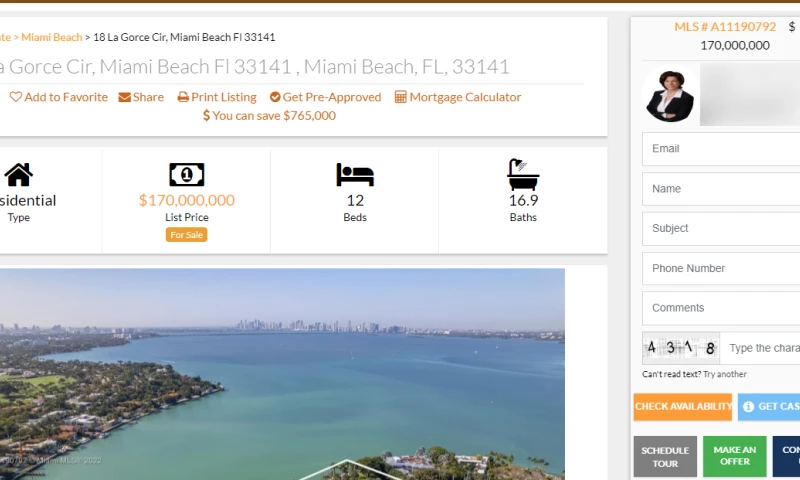Click the Get Cash blue button

point(769,407)
